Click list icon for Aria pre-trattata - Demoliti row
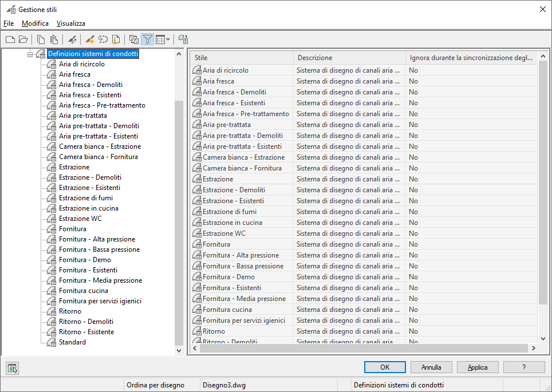 pyautogui.click(x=197, y=136)
